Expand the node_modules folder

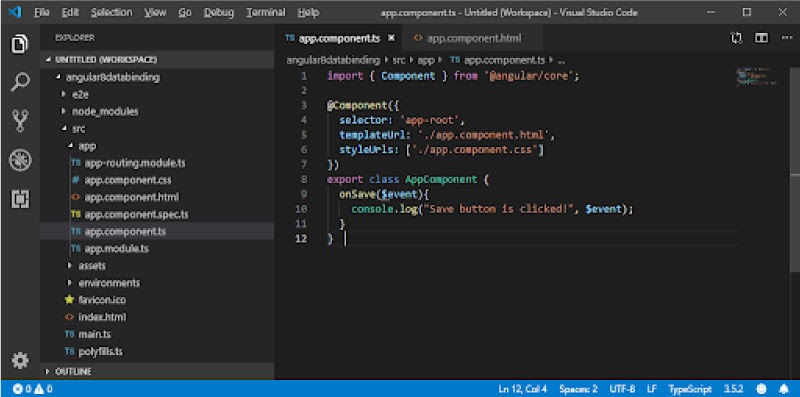[x=64, y=111]
